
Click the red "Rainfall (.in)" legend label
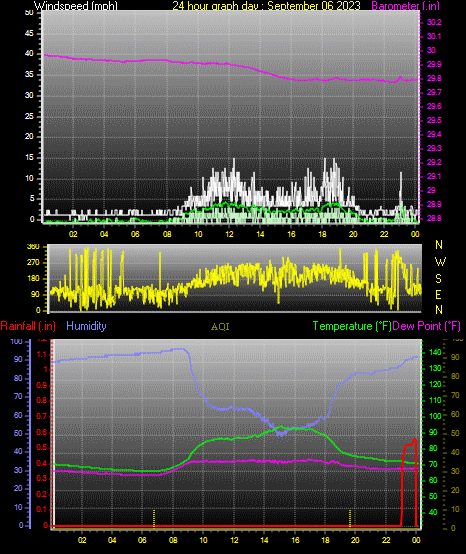[x=28, y=326]
